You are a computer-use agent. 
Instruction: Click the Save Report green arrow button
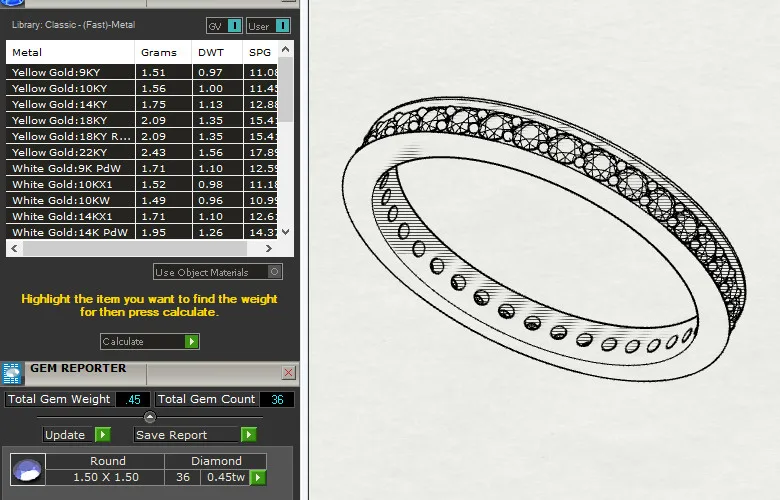click(x=249, y=434)
